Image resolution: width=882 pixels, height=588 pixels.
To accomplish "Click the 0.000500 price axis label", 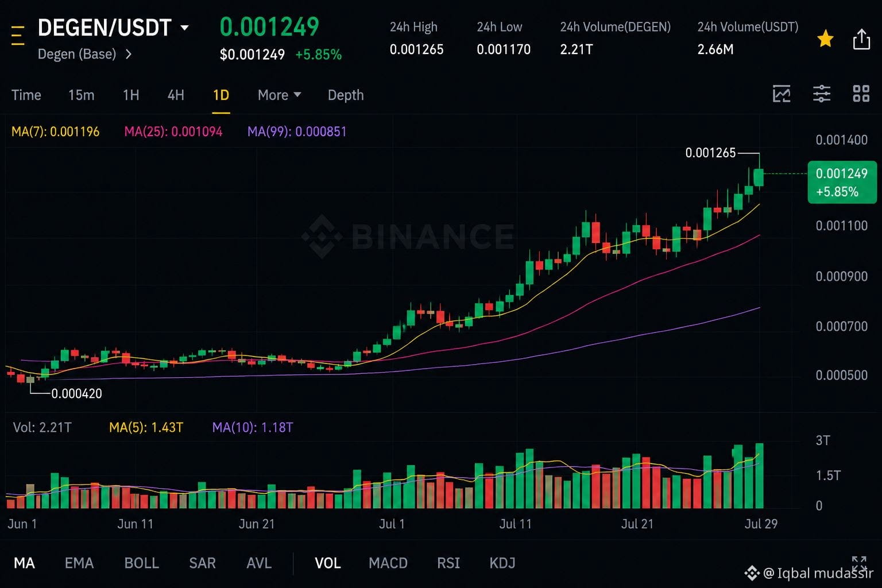I will pos(842,376).
